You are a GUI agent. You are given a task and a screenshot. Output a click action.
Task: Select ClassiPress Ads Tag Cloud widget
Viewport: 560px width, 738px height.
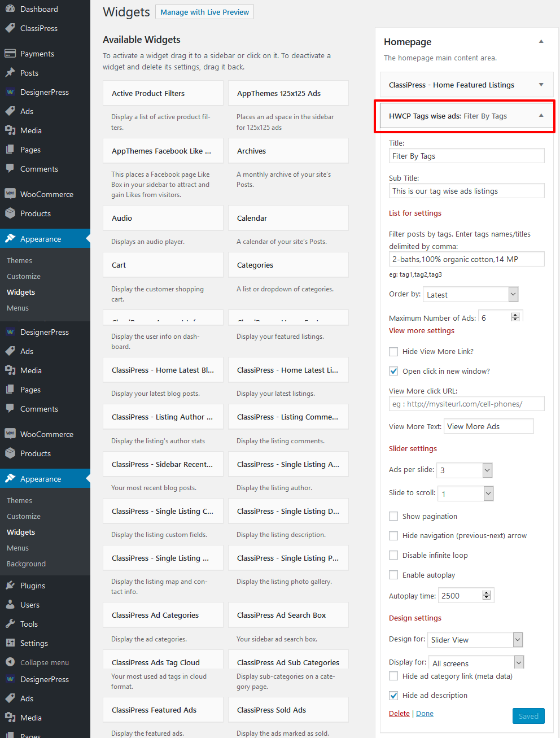[x=163, y=661]
